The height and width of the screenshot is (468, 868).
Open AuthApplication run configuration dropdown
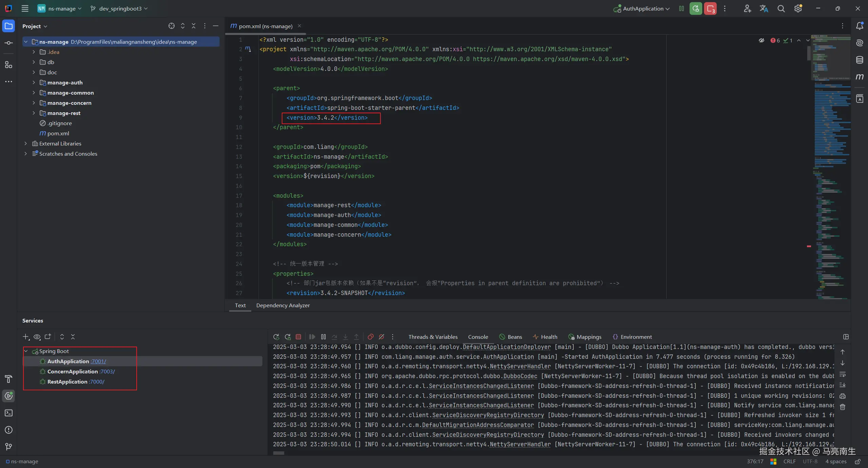[643, 8]
